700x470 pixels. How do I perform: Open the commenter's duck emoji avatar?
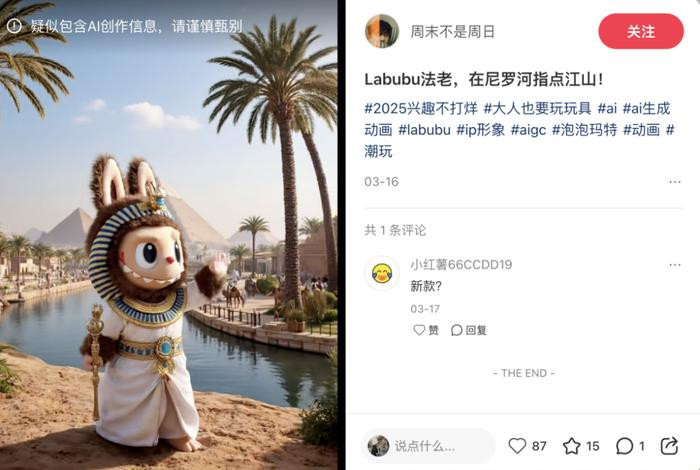(382, 273)
